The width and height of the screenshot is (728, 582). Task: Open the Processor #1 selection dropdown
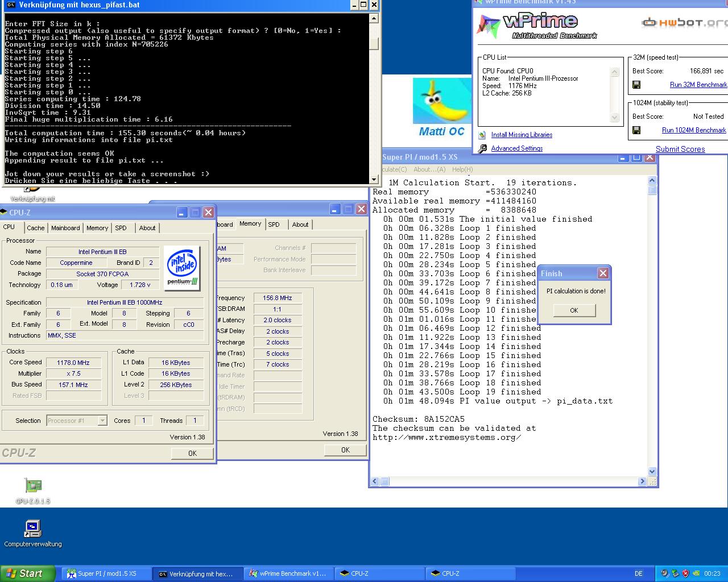tap(77, 421)
